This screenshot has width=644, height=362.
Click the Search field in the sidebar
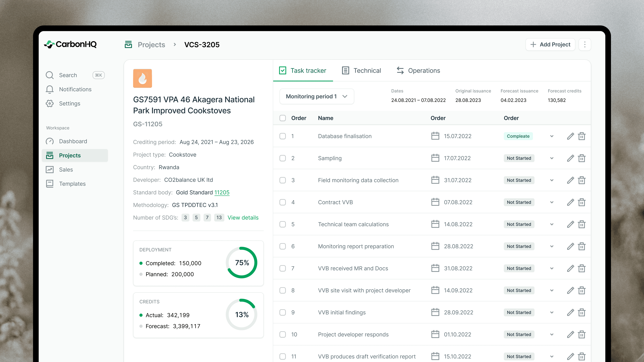[75, 75]
